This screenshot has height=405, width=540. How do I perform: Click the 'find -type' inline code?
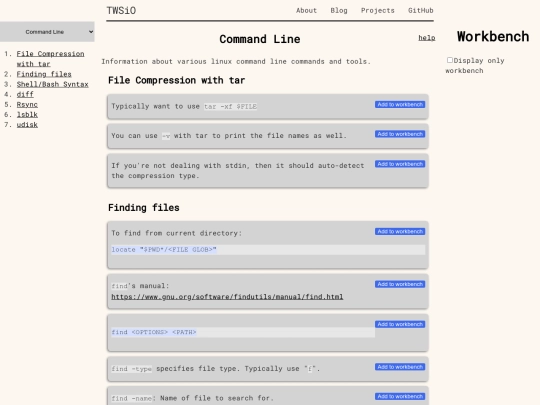(x=132, y=369)
